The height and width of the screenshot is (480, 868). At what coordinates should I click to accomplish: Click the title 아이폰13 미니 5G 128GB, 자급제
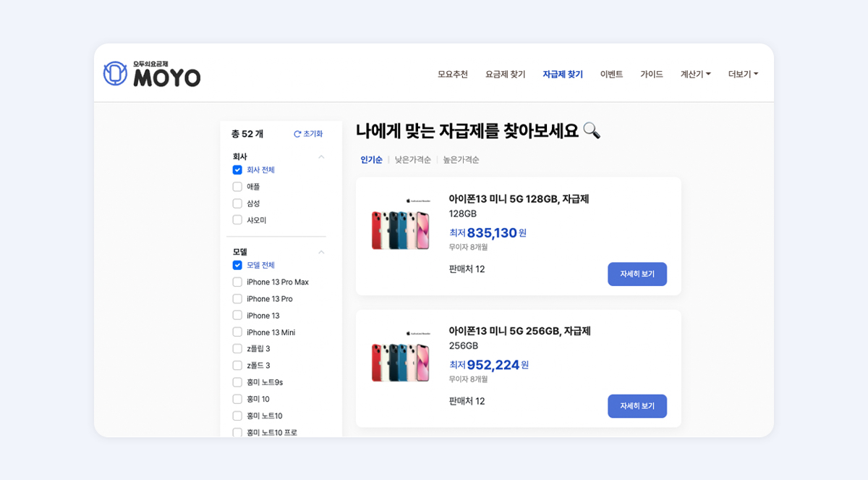click(x=519, y=199)
